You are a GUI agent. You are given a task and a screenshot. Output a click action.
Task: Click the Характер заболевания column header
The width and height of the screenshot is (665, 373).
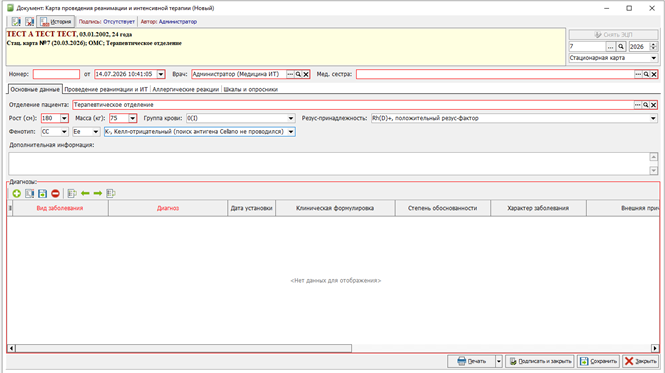(x=538, y=208)
